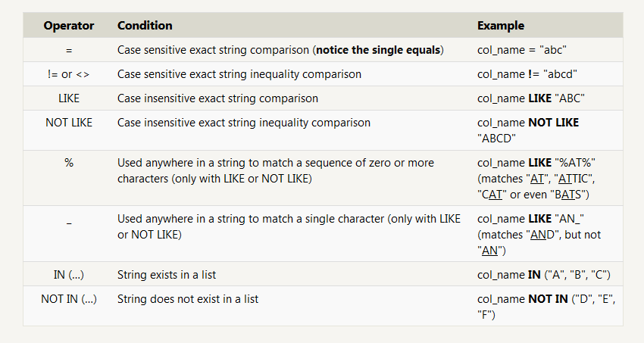Select the LIKE operator cell
This screenshot has width=644, height=343.
pos(69,98)
